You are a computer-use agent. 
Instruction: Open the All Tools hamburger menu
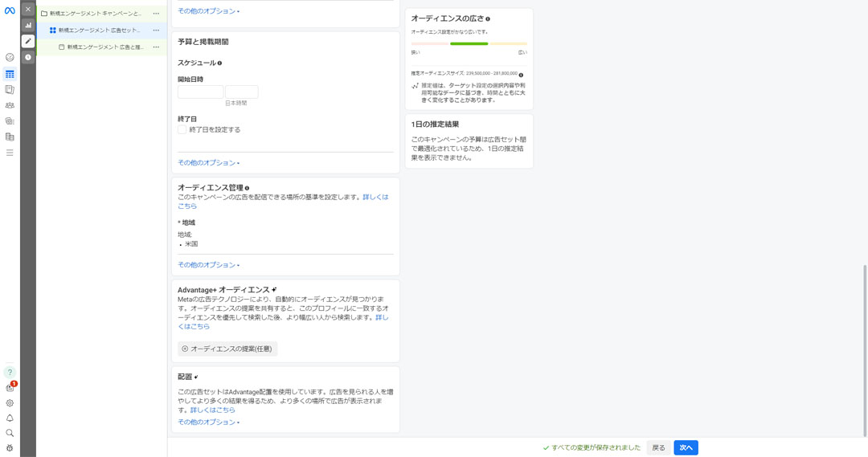[x=10, y=153]
